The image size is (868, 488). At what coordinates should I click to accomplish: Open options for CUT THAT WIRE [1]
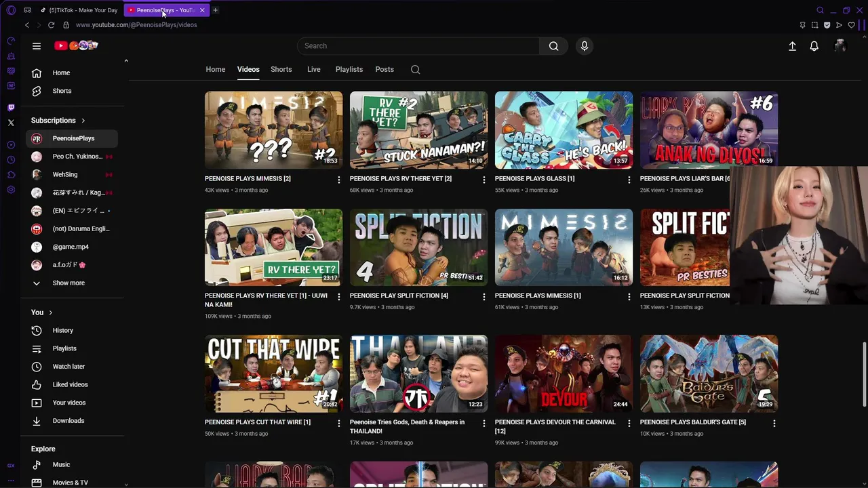coord(338,423)
